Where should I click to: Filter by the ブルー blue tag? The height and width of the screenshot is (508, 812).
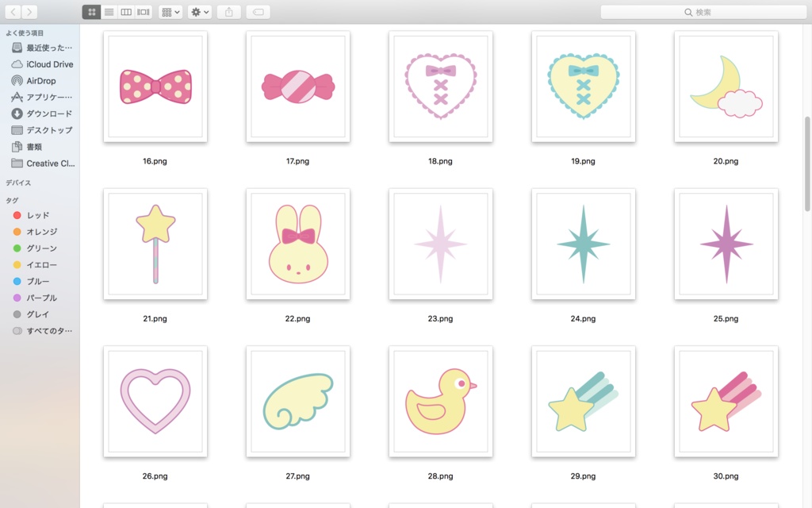tap(31, 282)
